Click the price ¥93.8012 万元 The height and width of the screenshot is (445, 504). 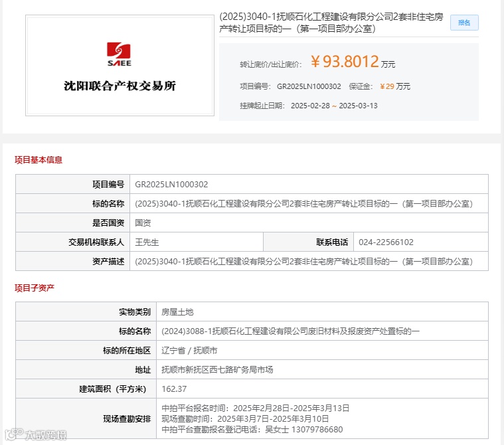click(353, 61)
